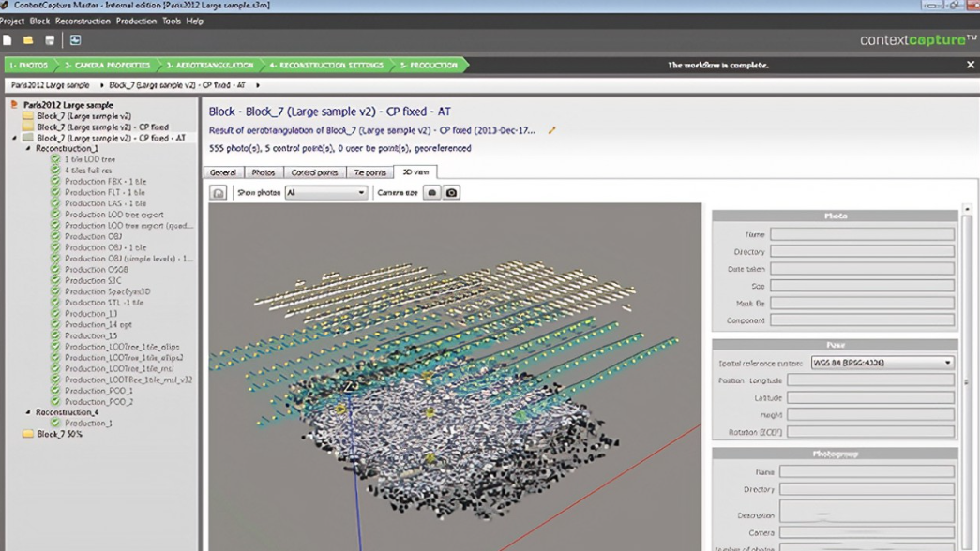Select Production OBJ (simple levels) row
980x551 pixels.
coord(128,258)
